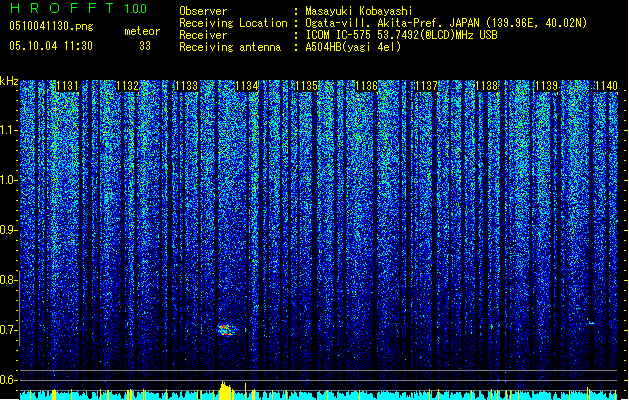Click the 1.1 kHz frequency axis label
Image resolution: width=629 pixels, height=400 pixels.
(x=9, y=130)
